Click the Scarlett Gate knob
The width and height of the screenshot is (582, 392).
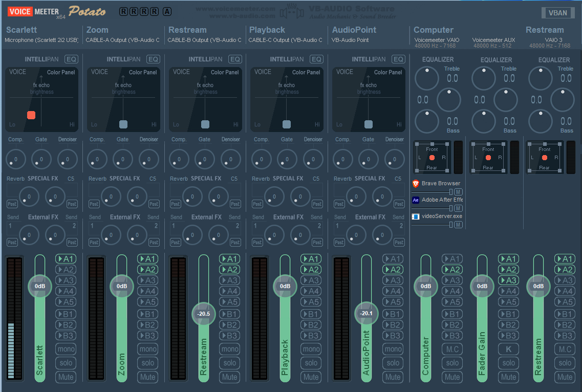(41, 159)
